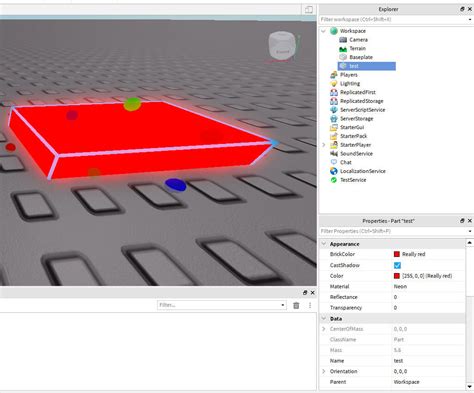The width and height of the screenshot is (474, 393).
Task: Undock the Properties panel
Action: 462,221
